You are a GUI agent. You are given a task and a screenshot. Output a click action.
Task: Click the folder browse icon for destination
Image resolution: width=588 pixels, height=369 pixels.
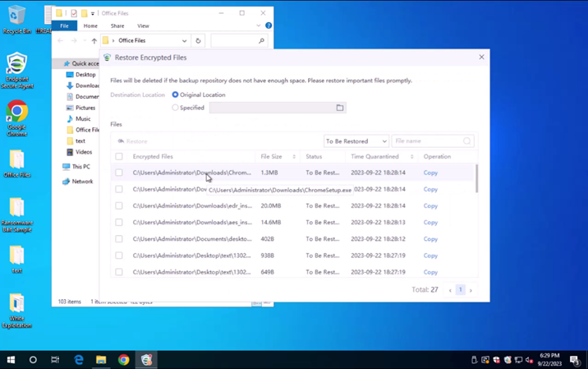point(339,108)
